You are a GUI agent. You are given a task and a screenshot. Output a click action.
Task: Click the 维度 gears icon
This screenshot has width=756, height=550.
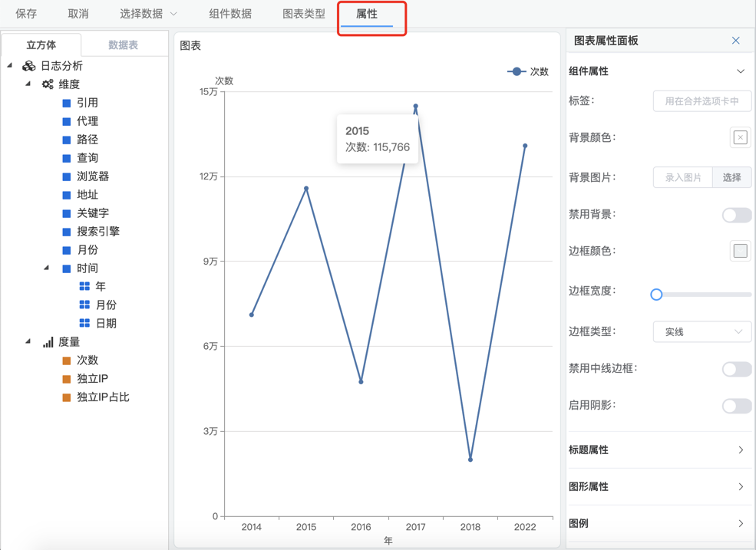48,84
